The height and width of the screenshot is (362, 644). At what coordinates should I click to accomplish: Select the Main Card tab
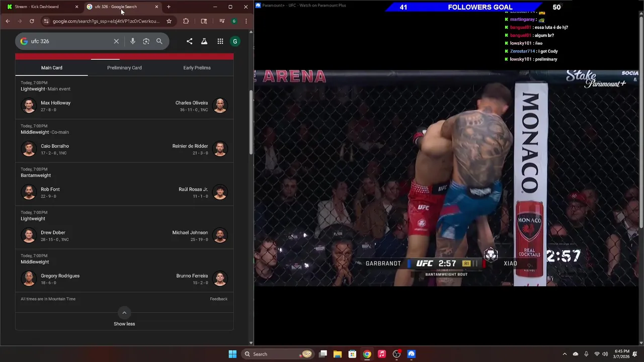point(52,68)
